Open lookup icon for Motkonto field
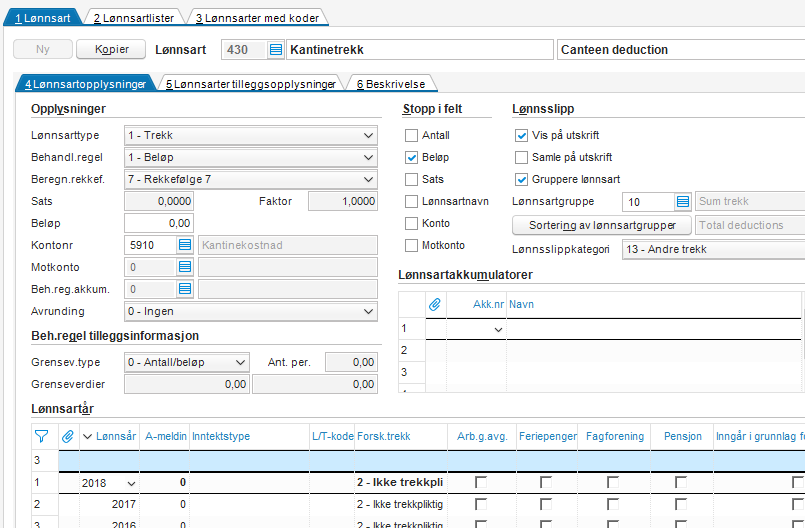Image resolution: width=805 pixels, height=528 pixels. (185, 267)
